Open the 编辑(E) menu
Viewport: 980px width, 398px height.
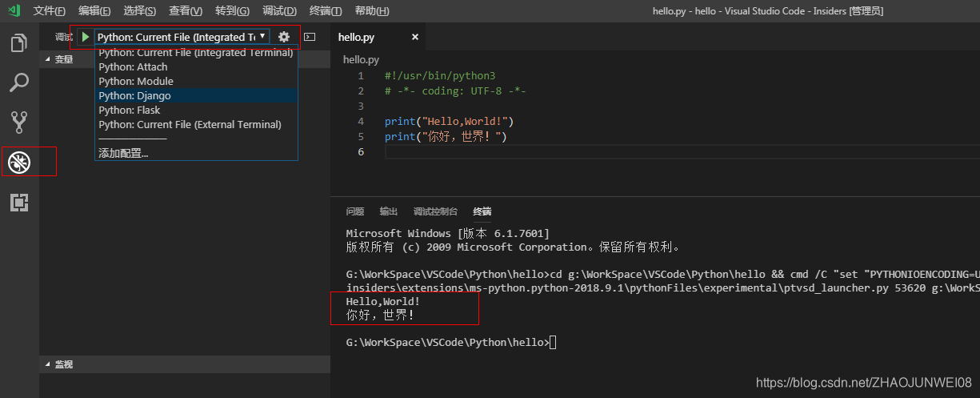(94, 11)
